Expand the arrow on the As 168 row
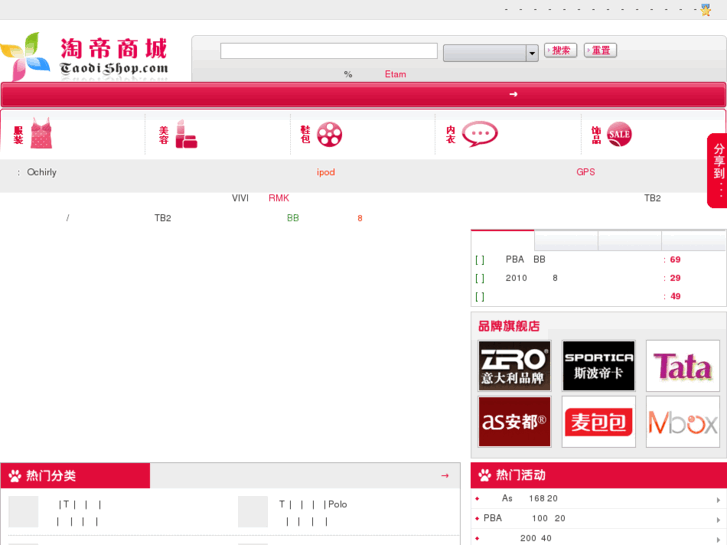Viewport: 727px width, 545px height. pyautogui.click(x=718, y=500)
